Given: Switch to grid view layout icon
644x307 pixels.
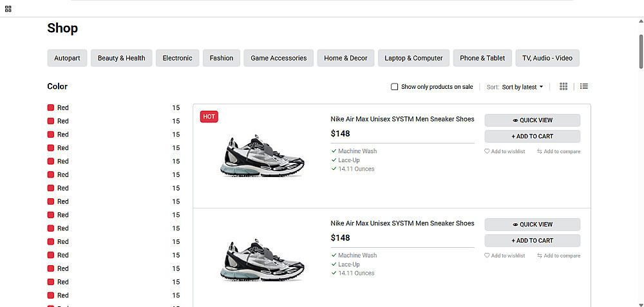Looking at the screenshot, I should (x=563, y=87).
